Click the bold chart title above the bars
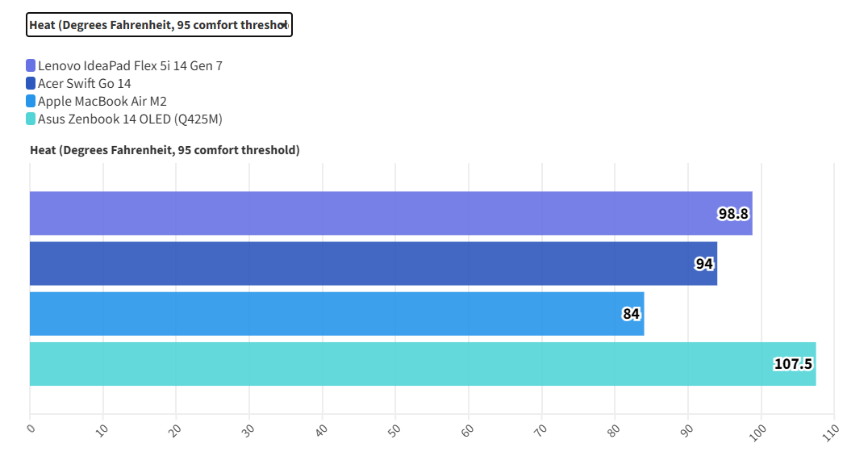The height and width of the screenshot is (456, 868). (165, 150)
